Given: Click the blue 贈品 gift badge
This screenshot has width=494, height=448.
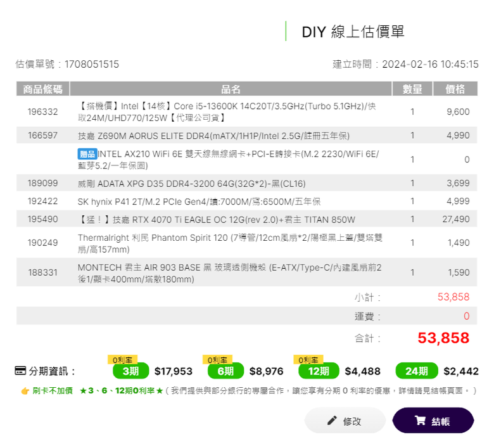Looking at the screenshot, I should pyautogui.click(x=87, y=154).
